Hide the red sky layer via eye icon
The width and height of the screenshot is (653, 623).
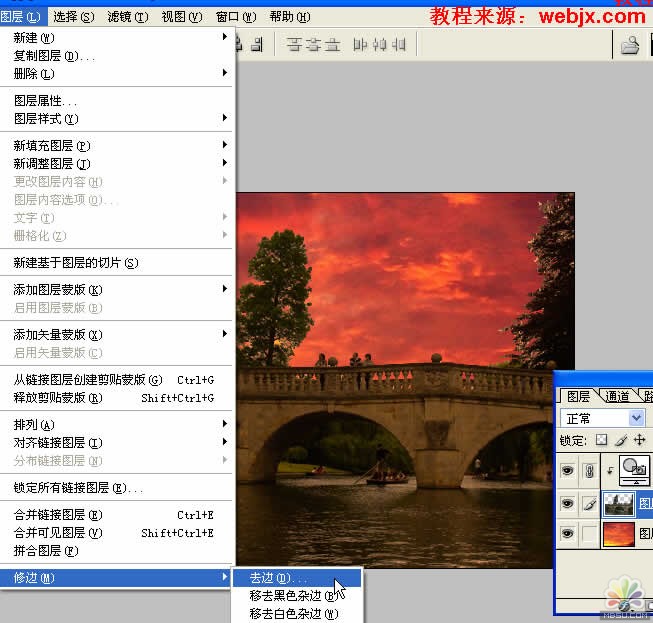point(567,533)
